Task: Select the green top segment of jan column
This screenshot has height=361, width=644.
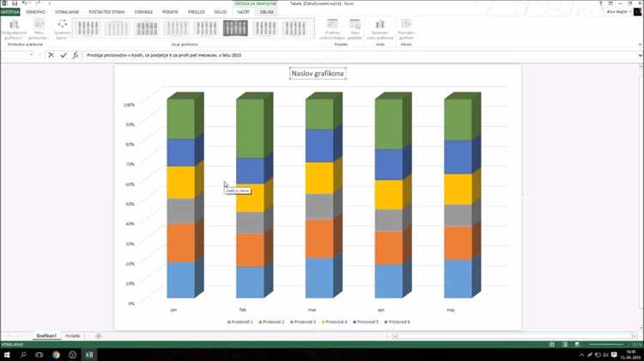Action: pyautogui.click(x=180, y=119)
